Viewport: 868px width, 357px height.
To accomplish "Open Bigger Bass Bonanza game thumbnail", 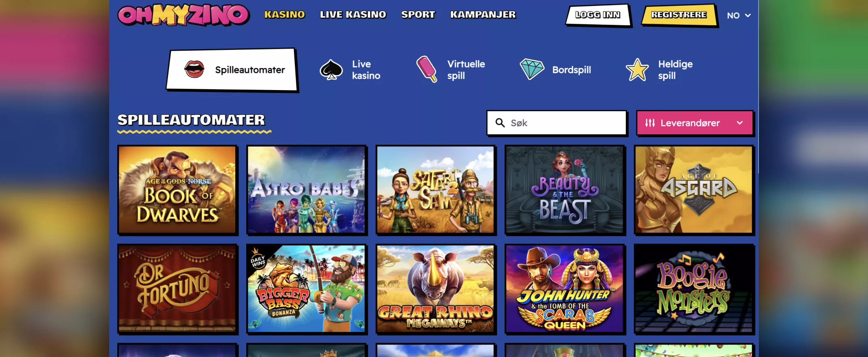I will pos(306,289).
